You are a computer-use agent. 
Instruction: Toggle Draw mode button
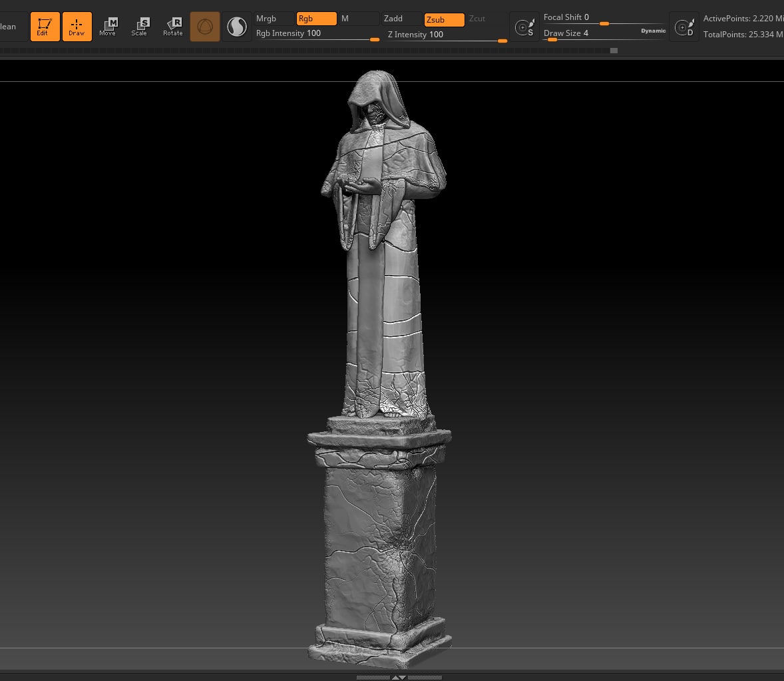tap(77, 27)
